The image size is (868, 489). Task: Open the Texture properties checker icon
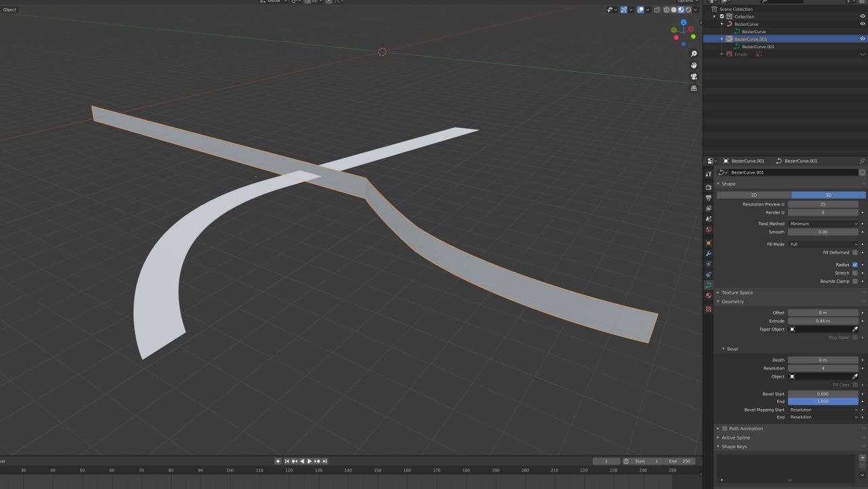click(709, 309)
